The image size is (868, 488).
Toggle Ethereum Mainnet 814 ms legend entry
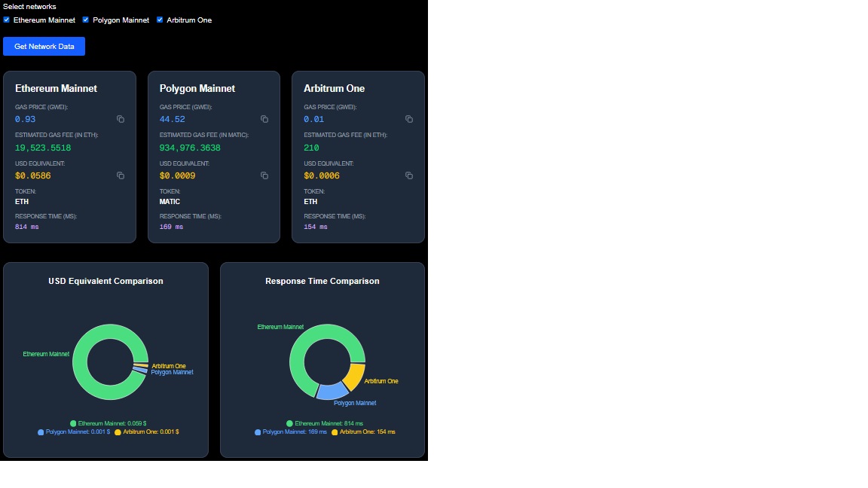325,424
